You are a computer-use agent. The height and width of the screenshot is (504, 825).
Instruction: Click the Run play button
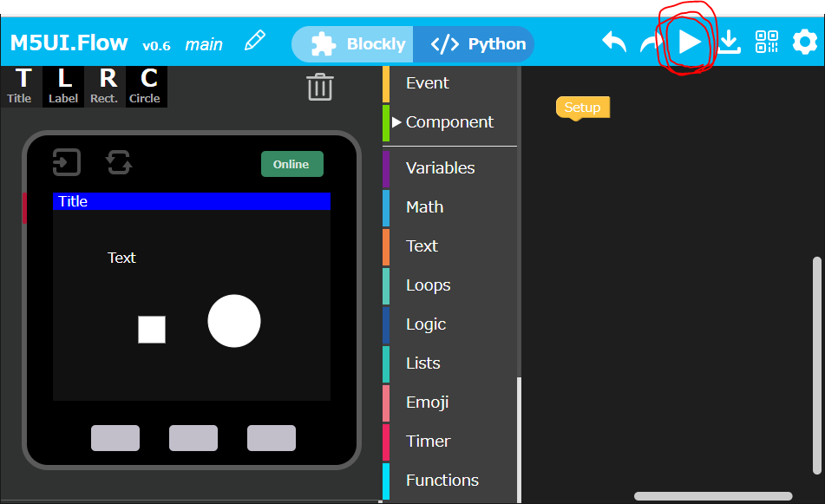[689, 43]
